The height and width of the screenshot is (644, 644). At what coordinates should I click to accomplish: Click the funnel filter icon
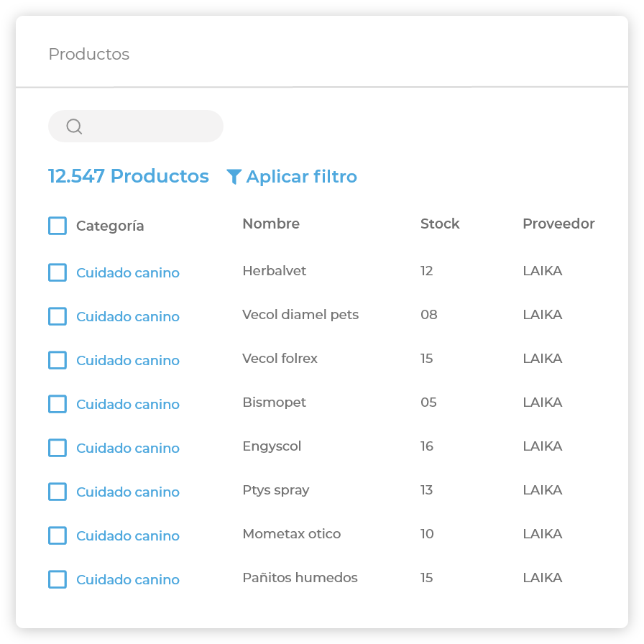(234, 177)
